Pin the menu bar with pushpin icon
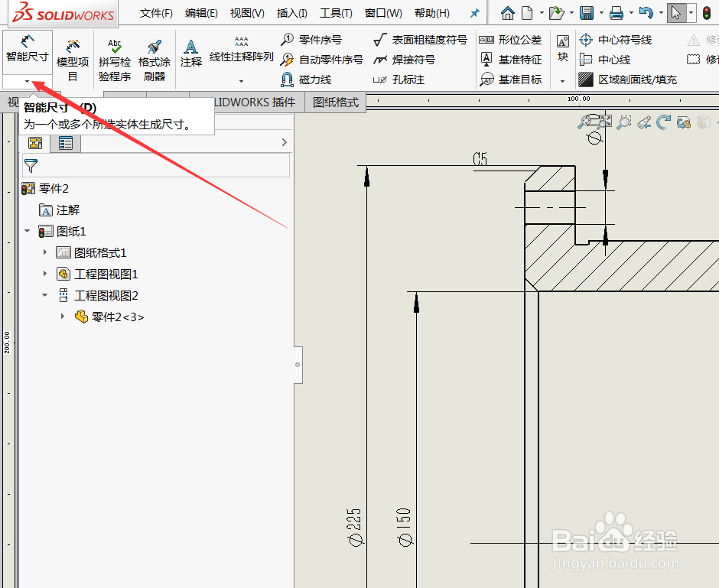The width and height of the screenshot is (719, 588). pos(474,13)
